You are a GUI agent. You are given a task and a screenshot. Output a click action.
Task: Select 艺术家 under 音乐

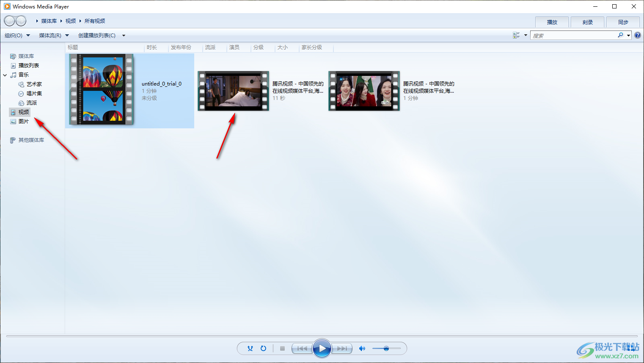[34, 84]
